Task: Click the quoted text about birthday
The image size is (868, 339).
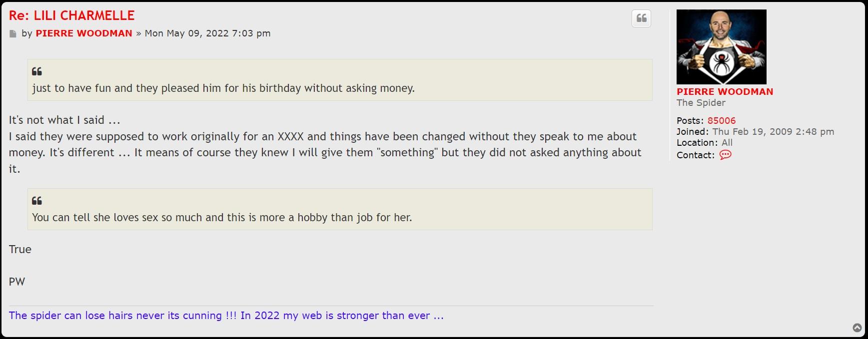Action: [223, 88]
